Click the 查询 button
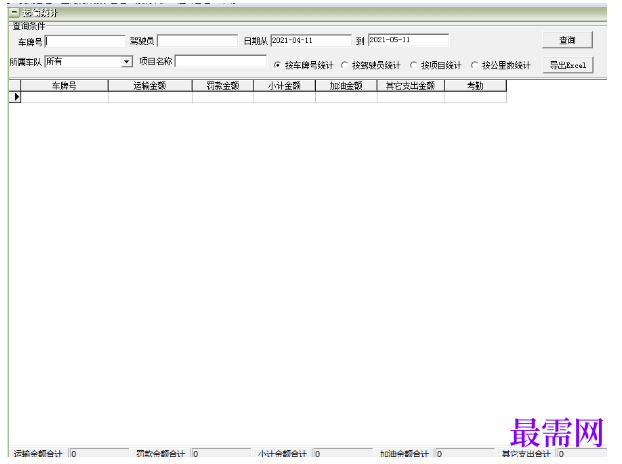 coord(568,40)
